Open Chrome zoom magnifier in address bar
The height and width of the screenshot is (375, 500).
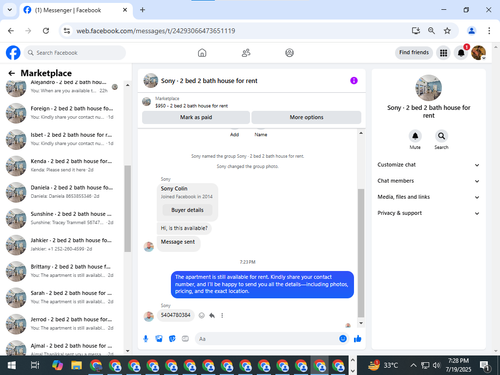(x=431, y=31)
